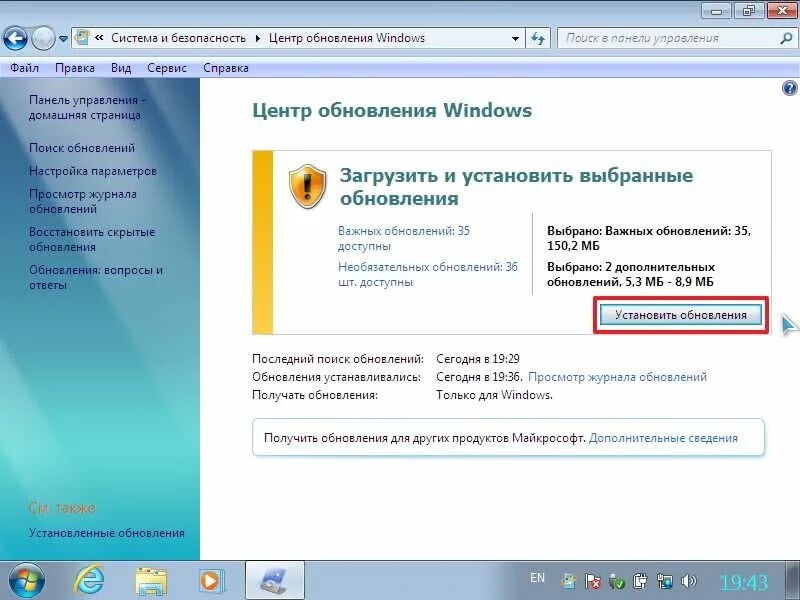Click the search magnifier icon
The height and width of the screenshot is (600, 800).
click(786, 38)
